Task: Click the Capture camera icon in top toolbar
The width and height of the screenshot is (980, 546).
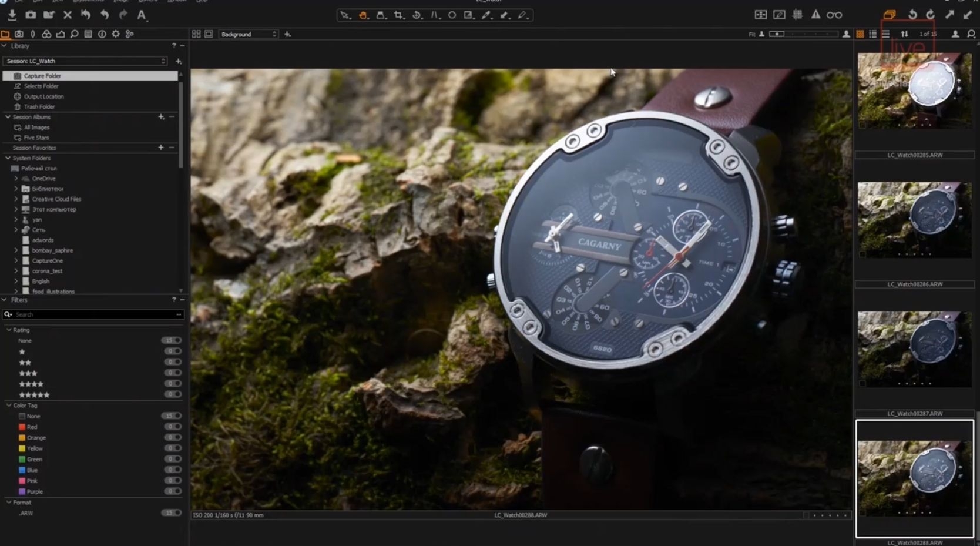Action: tap(31, 15)
